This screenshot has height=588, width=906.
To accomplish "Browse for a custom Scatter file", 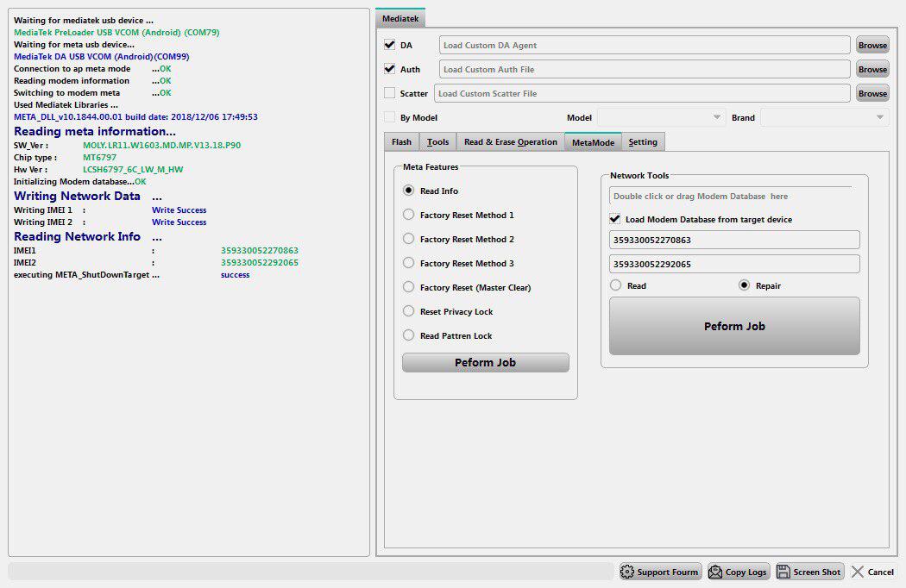I will coord(872,94).
